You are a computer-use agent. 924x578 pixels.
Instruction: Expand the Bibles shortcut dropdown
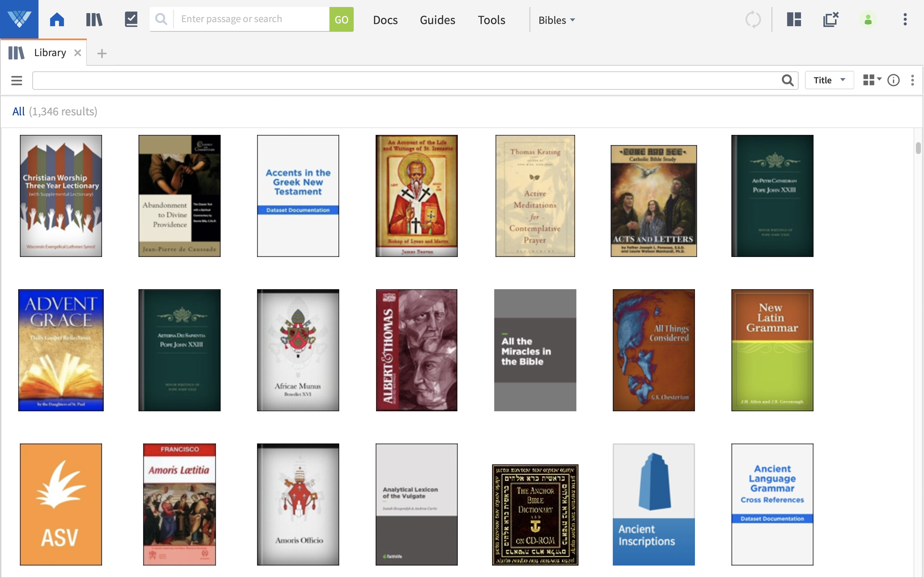[557, 20]
